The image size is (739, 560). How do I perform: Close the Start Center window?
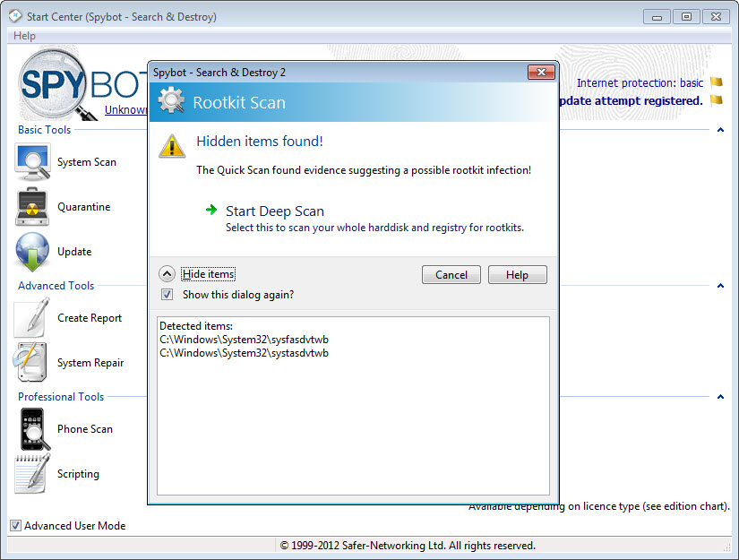[716, 17]
